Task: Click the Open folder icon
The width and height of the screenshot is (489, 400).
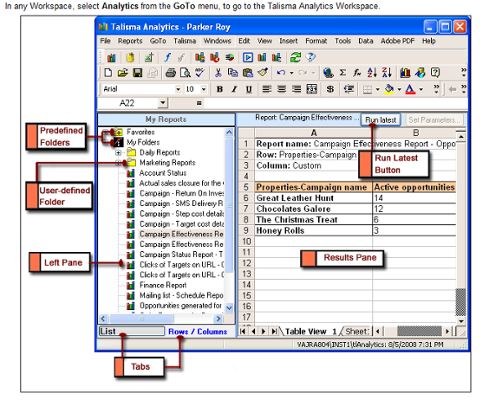Action: click(x=122, y=73)
